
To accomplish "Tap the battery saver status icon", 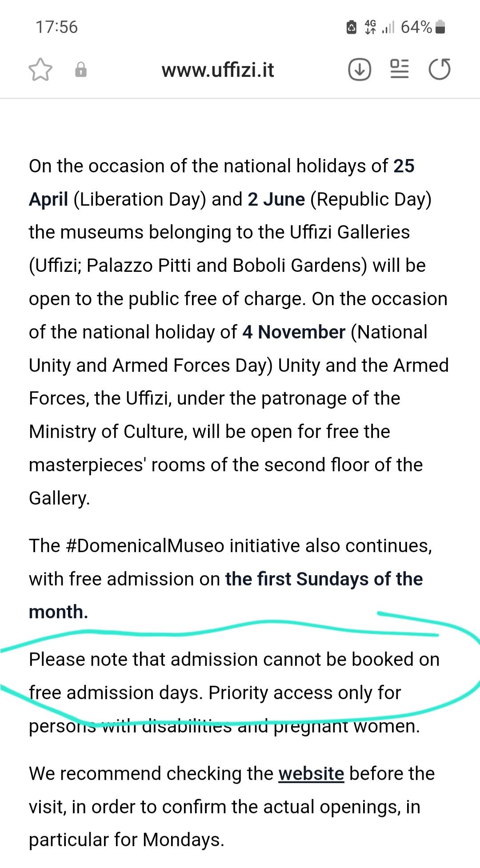I will pyautogui.click(x=351, y=28).
